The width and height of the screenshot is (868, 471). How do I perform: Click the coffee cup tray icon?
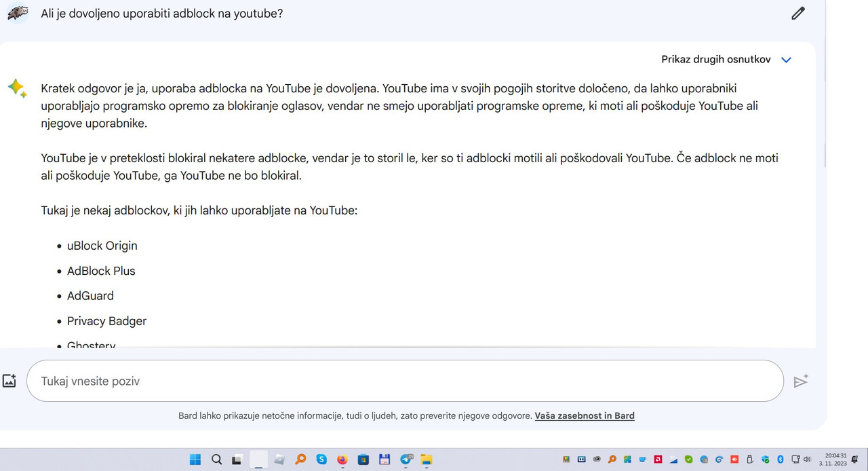[642, 459]
